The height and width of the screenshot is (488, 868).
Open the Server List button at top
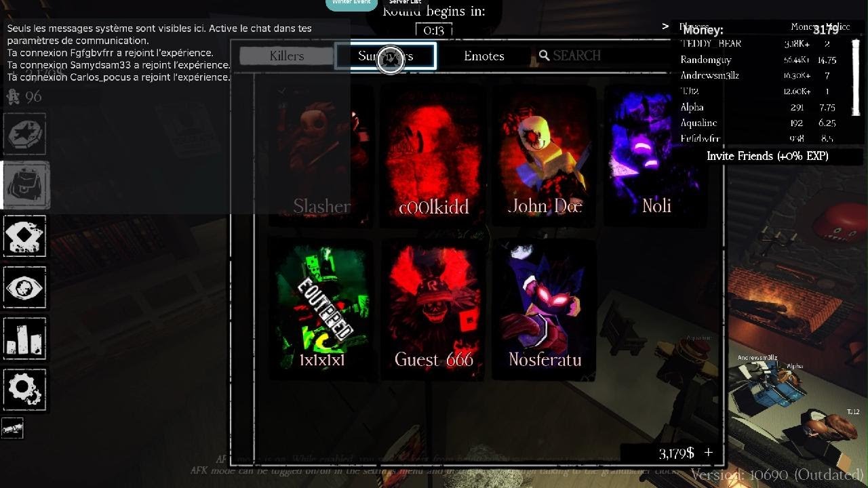[x=405, y=3]
